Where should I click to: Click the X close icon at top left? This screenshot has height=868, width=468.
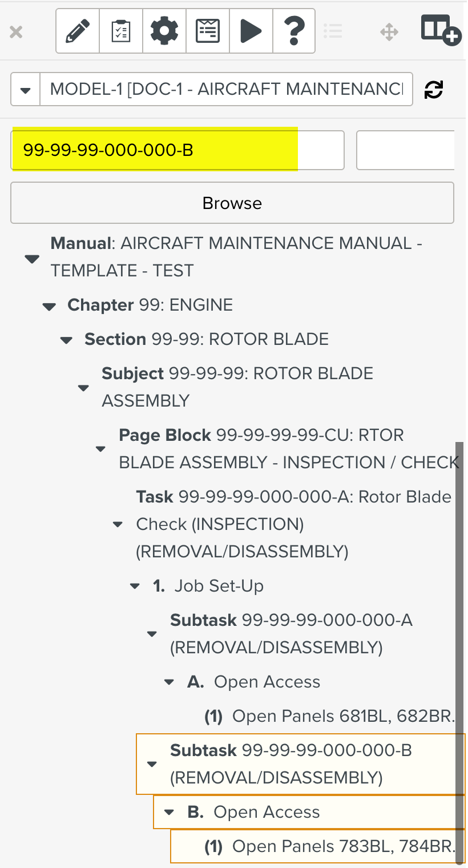click(15, 32)
